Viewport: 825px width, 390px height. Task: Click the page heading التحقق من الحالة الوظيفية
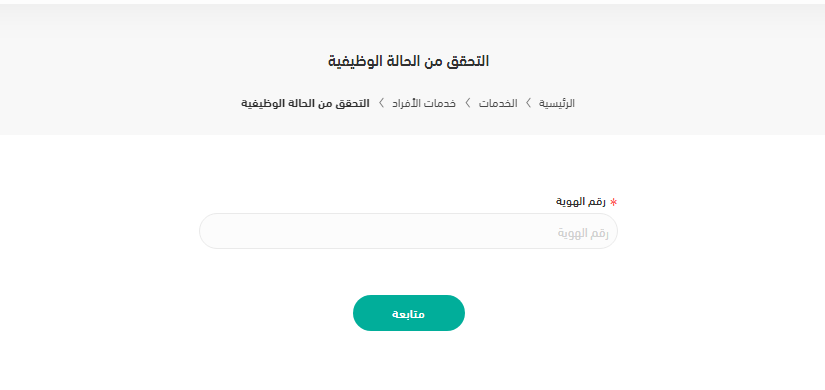pyautogui.click(x=408, y=61)
